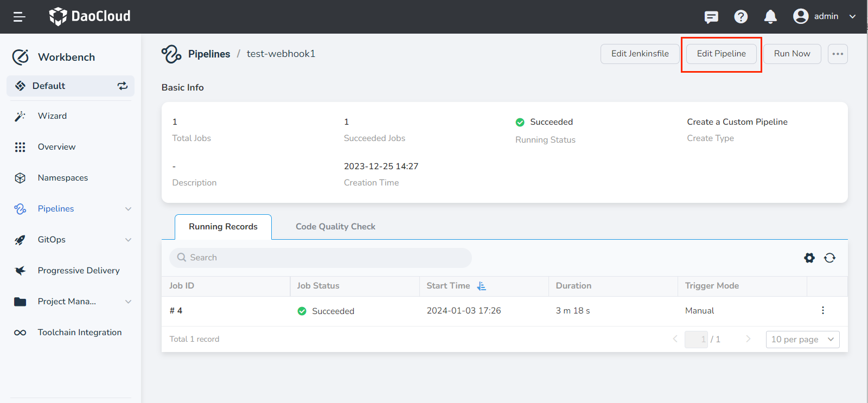Open the 10 per page dropdown

pyautogui.click(x=802, y=339)
